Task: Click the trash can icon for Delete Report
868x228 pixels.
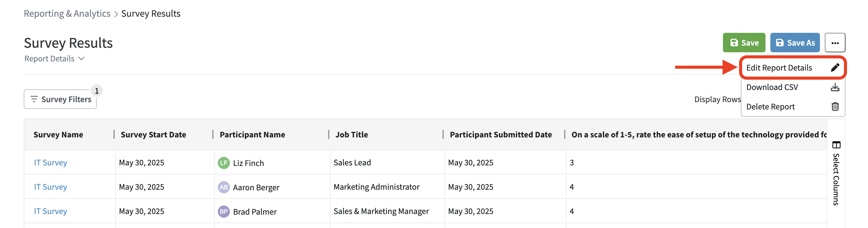Action: 835,107
